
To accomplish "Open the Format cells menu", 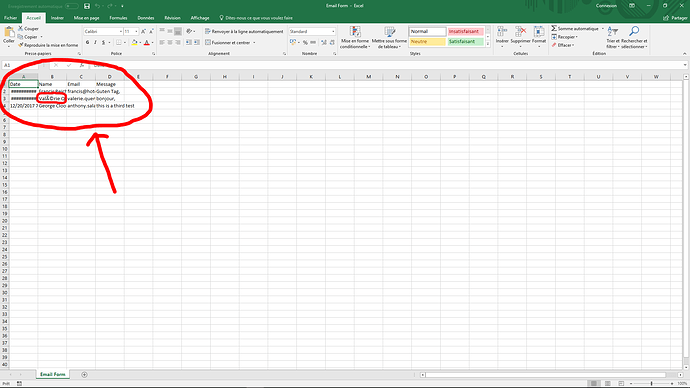I will point(539,37).
